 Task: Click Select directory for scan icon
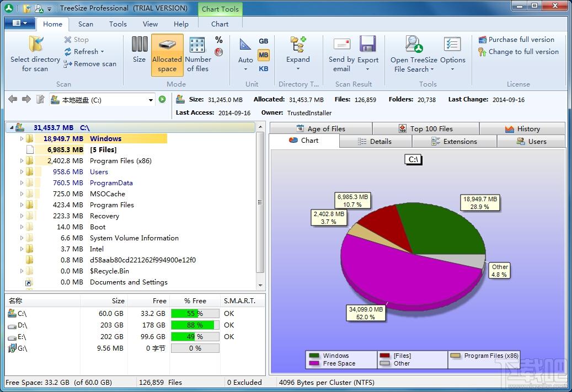point(36,44)
